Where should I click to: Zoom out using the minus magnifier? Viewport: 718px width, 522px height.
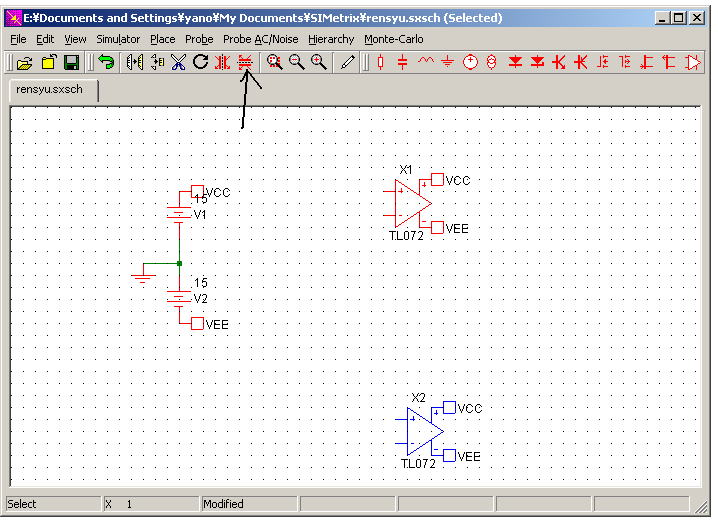pos(297,62)
